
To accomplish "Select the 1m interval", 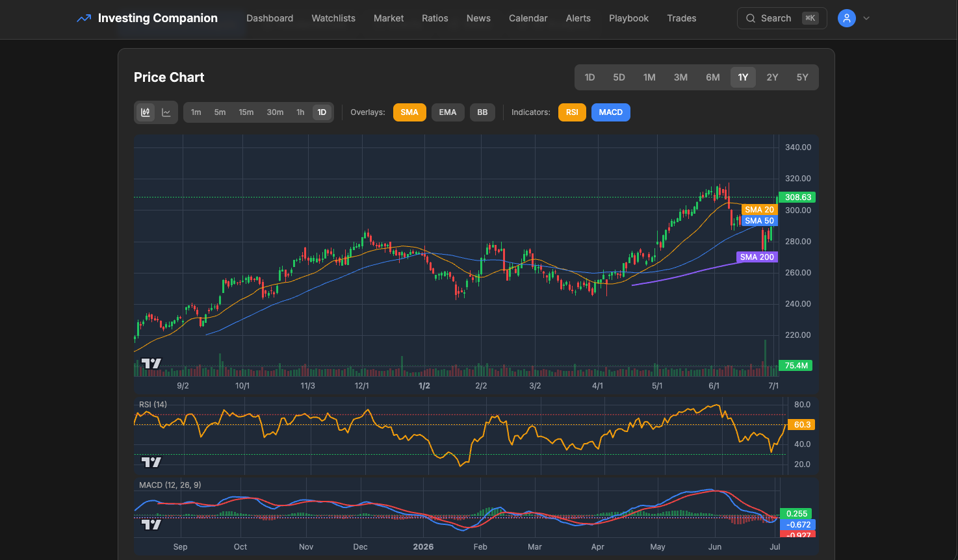I will click(x=196, y=112).
